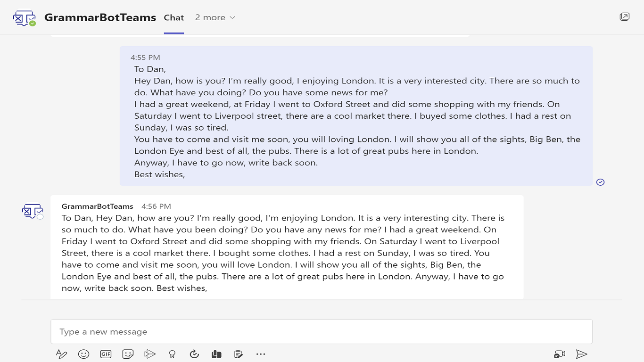Click the Type a new message box
The height and width of the screenshot is (362, 644).
(322, 332)
